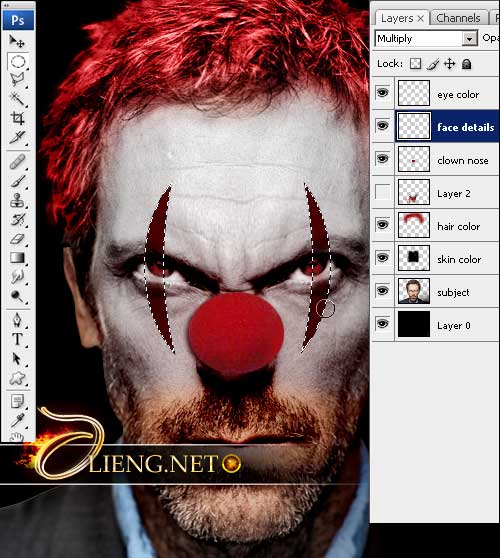Click the Photoshop Ps logo
The image size is (500, 558).
18,20
